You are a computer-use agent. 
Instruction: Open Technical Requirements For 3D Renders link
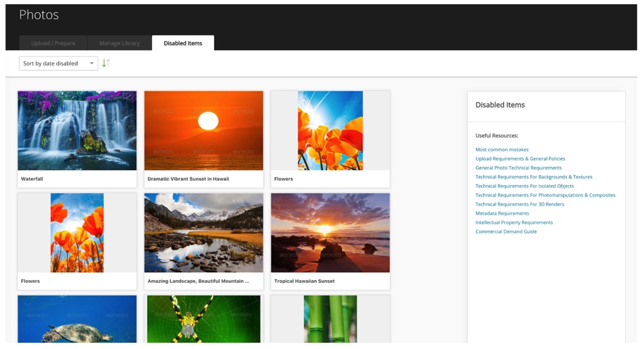click(520, 204)
